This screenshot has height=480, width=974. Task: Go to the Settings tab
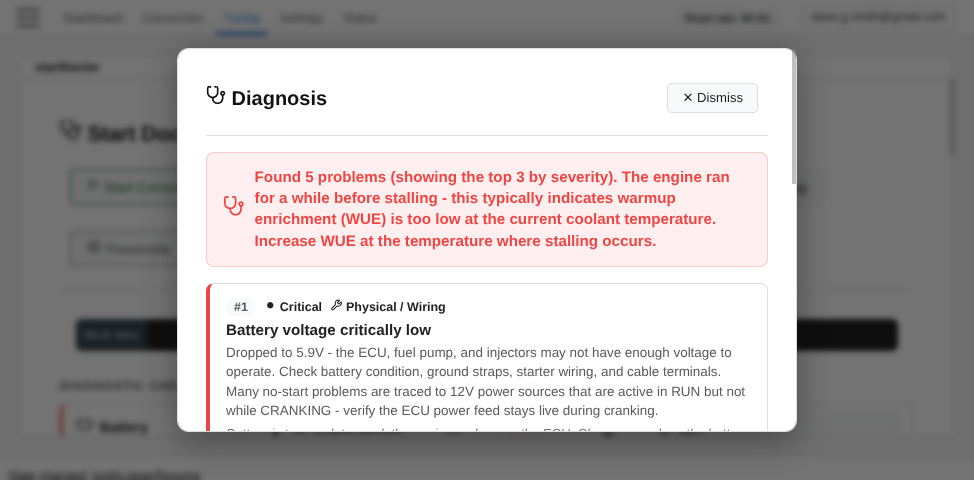click(x=301, y=18)
